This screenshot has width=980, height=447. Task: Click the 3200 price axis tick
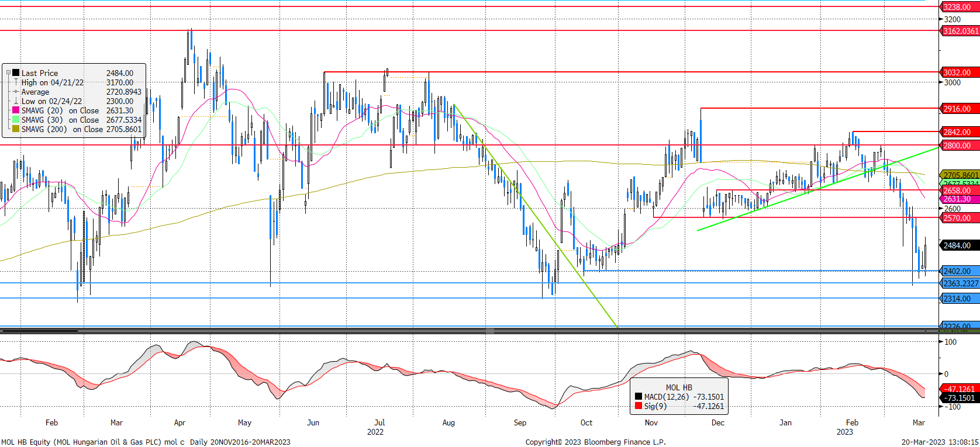(953, 19)
